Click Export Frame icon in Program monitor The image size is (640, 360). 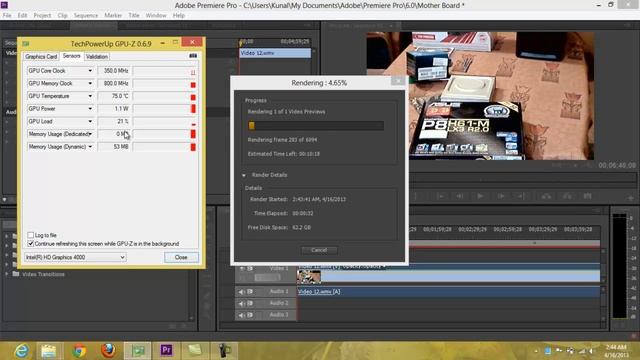tap(587, 196)
